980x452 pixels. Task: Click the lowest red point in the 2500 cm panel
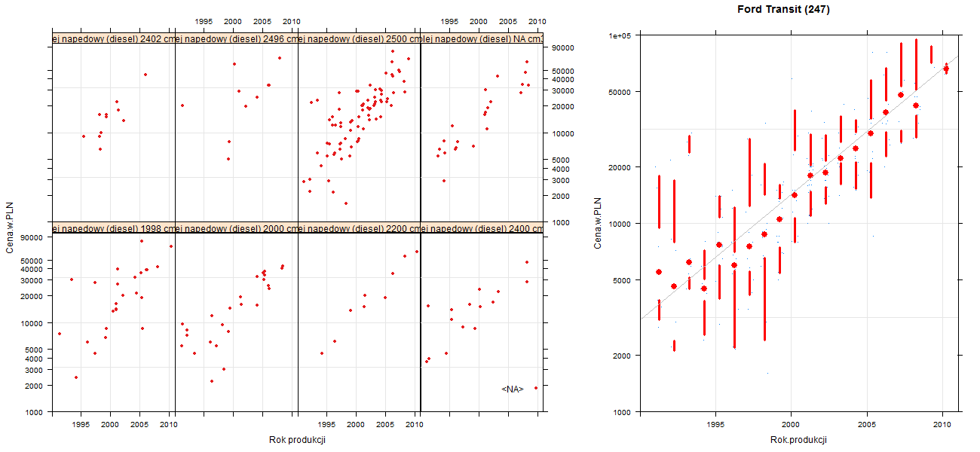tap(346, 203)
